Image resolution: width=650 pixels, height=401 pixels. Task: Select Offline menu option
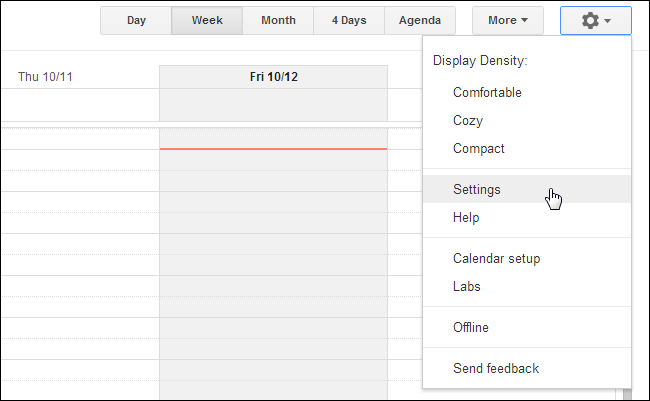click(x=471, y=327)
